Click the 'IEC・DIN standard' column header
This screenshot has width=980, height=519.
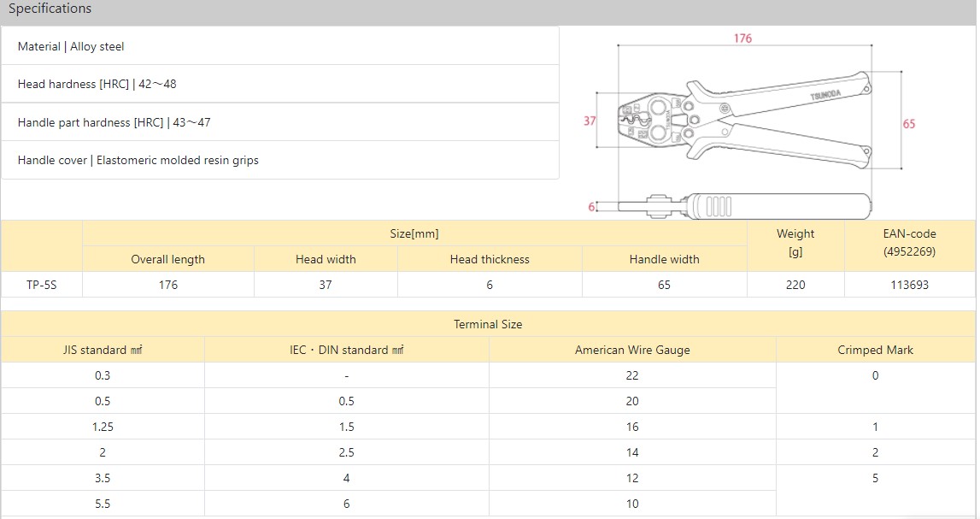tap(347, 350)
